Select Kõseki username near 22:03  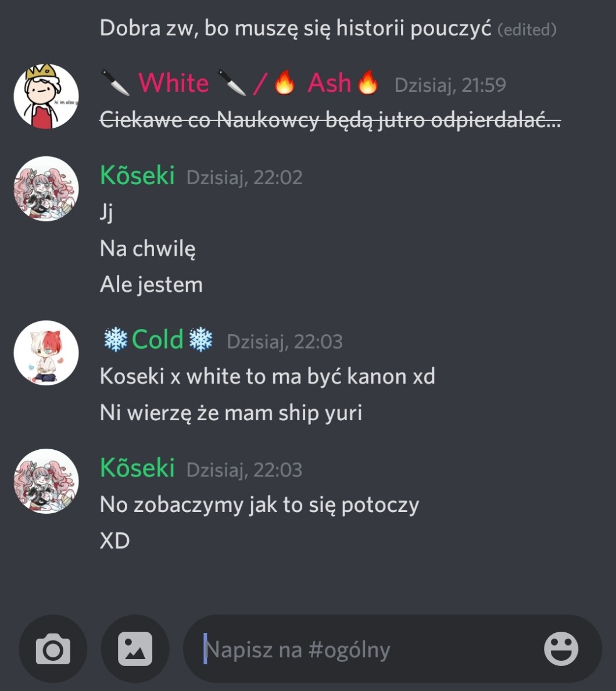pyautogui.click(x=138, y=468)
